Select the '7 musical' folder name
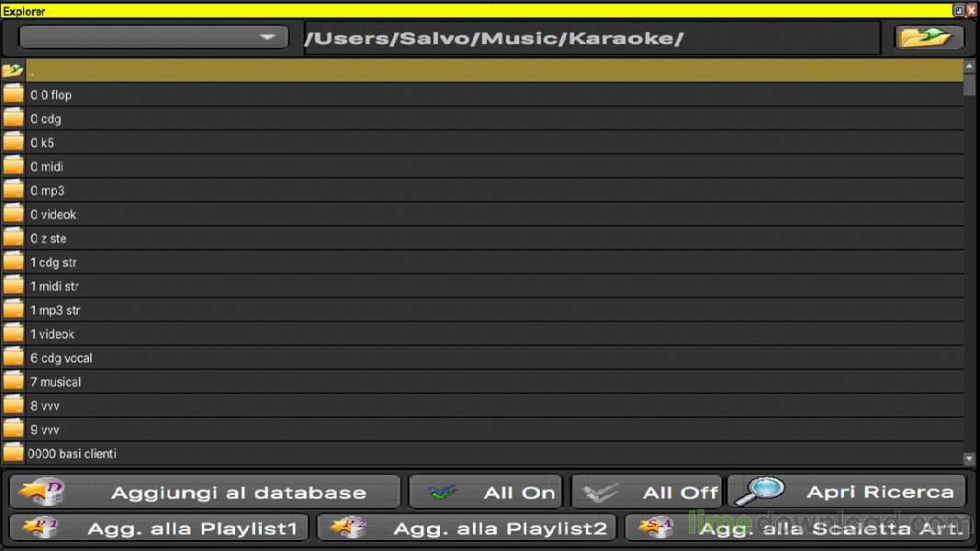Viewport: 980px width, 551px height. coord(56,382)
